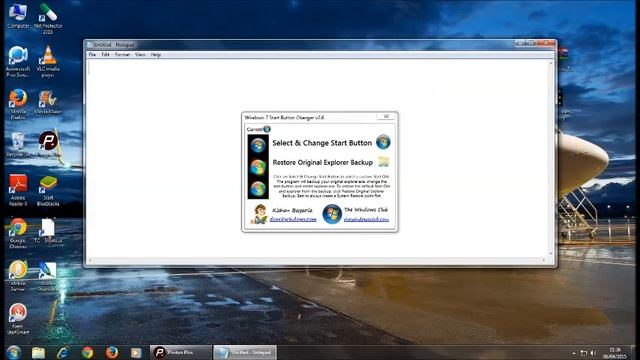
Task: Click the Windows Start orb on the taskbar
Action: 13,352
